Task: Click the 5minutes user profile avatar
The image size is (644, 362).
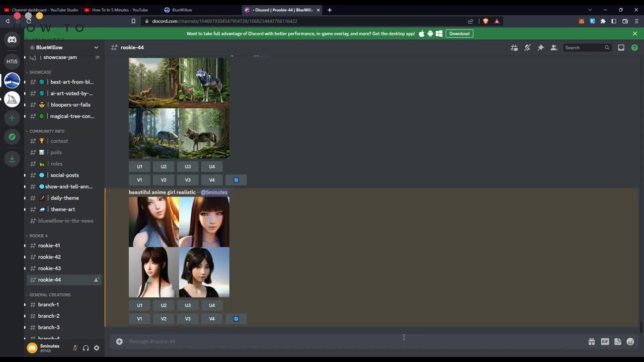Action: (32, 348)
